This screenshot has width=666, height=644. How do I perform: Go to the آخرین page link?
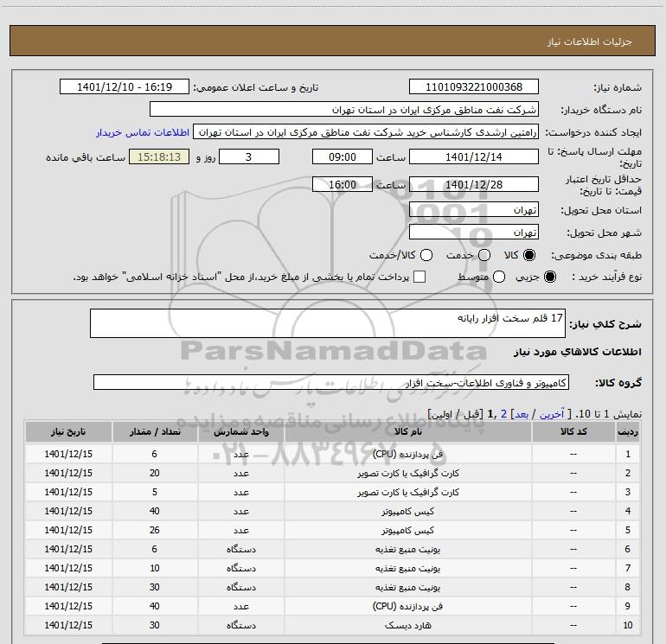tap(552, 414)
